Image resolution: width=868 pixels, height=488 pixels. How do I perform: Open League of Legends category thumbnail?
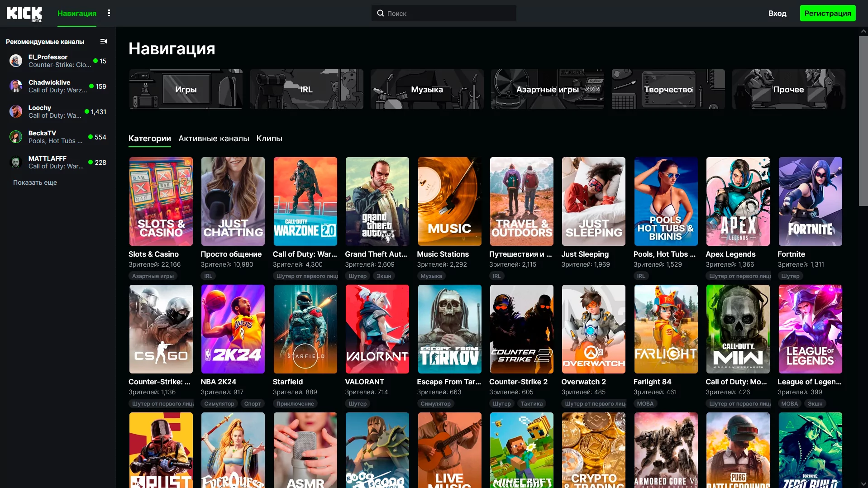[811, 329]
